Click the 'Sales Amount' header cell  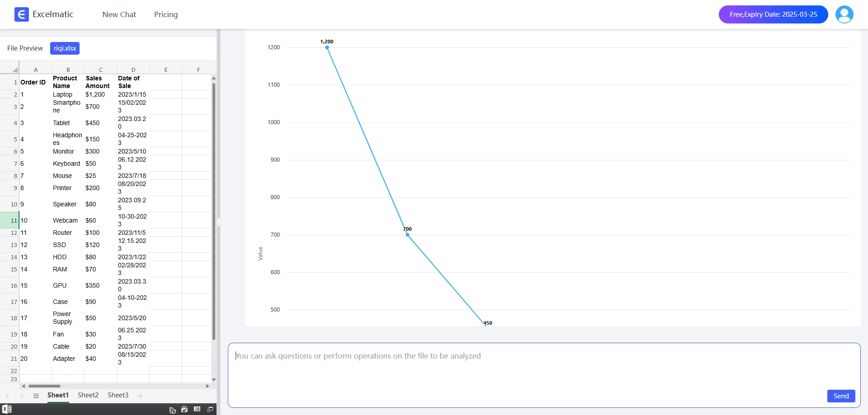point(101,82)
